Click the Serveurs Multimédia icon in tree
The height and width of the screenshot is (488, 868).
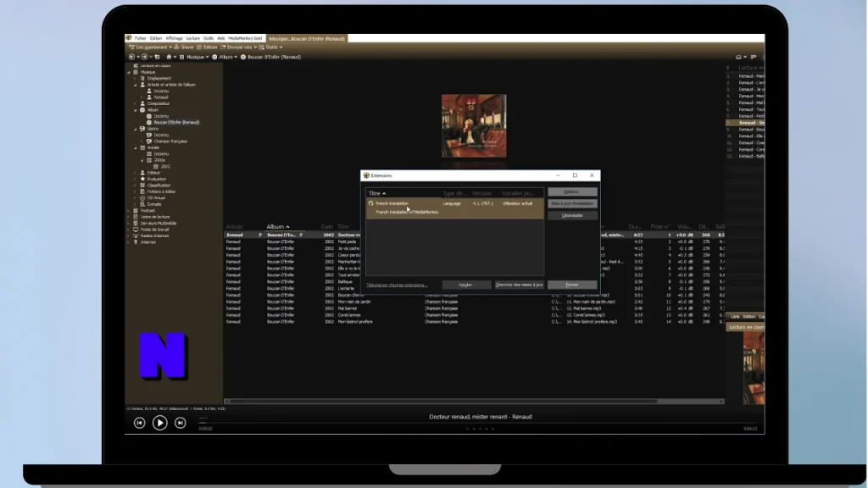click(x=136, y=223)
